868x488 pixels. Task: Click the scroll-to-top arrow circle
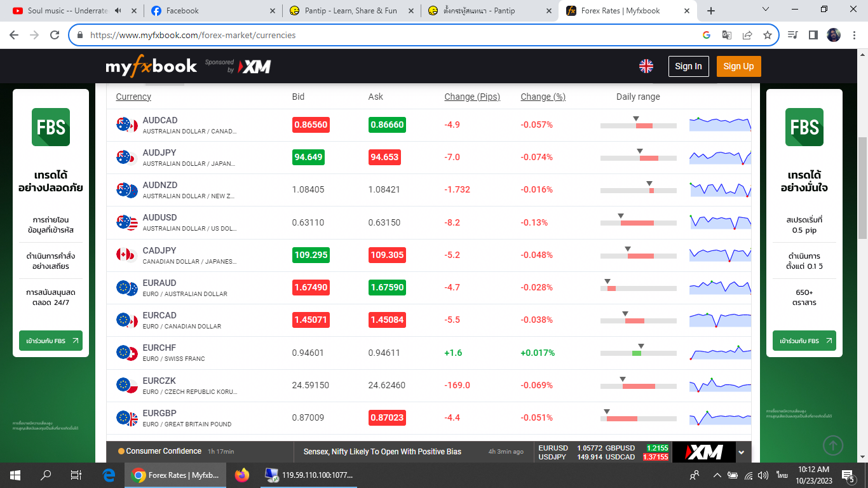tap(834, 445)
